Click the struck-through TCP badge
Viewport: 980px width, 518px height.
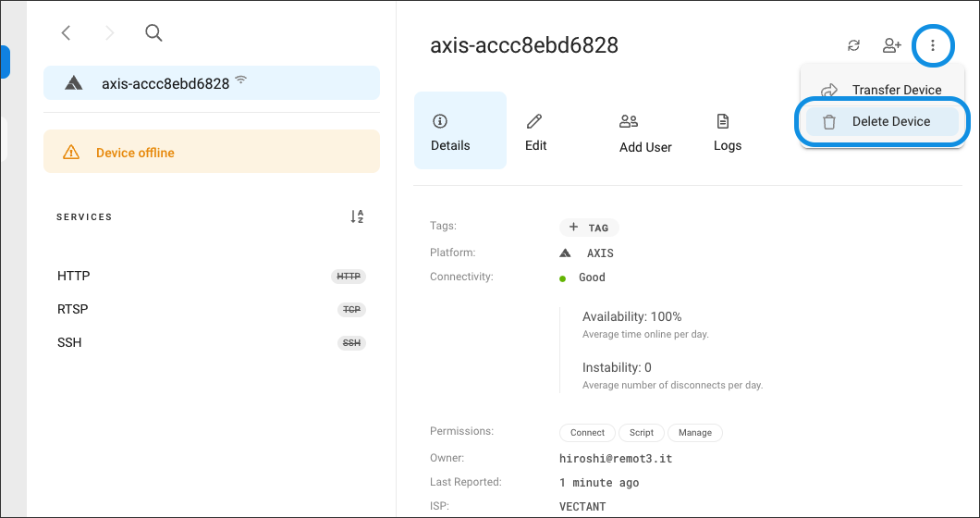[351, 310]
